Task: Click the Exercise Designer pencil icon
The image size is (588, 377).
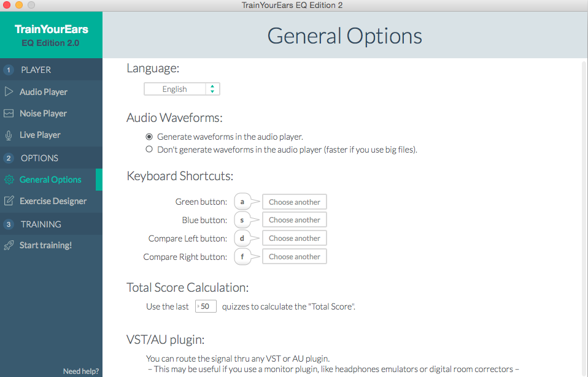Action: (x=9, y=201)
